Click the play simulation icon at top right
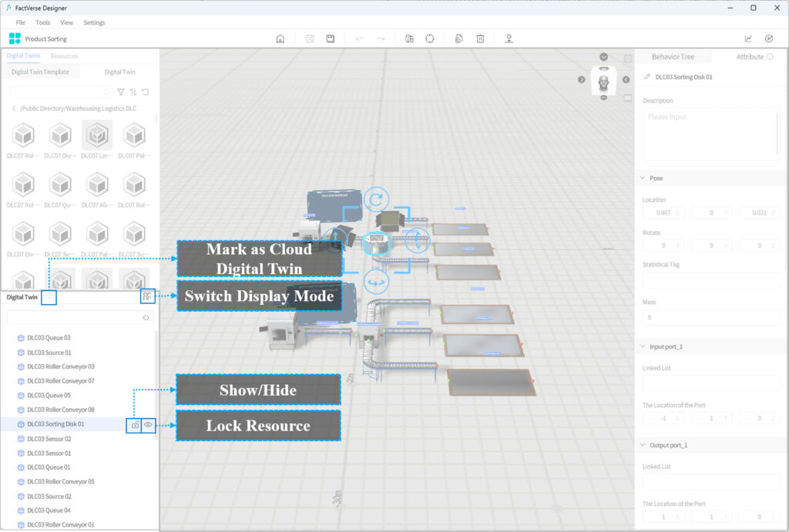Viewport: 789px width, 532px height. click(769, 38)
